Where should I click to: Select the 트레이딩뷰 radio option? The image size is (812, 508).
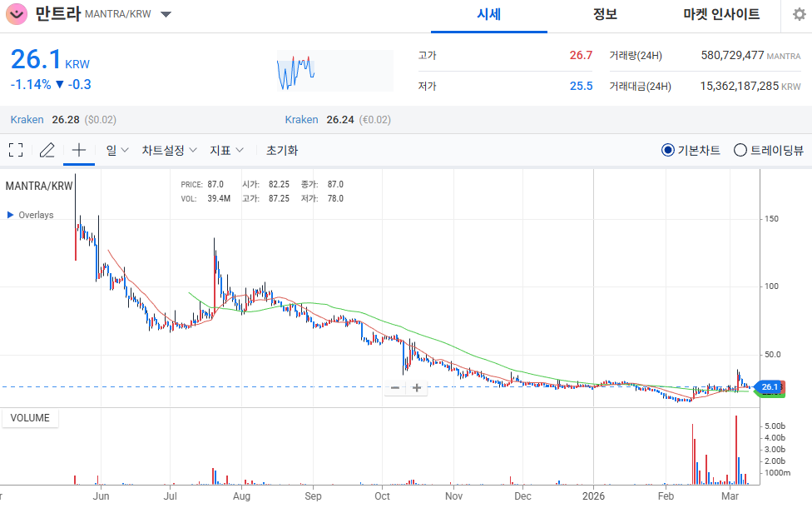click(769, 151)
